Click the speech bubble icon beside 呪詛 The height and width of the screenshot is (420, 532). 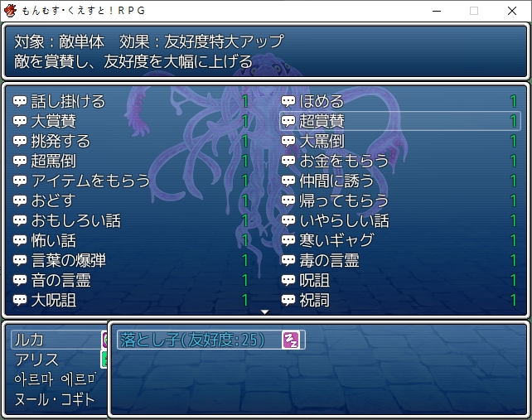[288, 281]
